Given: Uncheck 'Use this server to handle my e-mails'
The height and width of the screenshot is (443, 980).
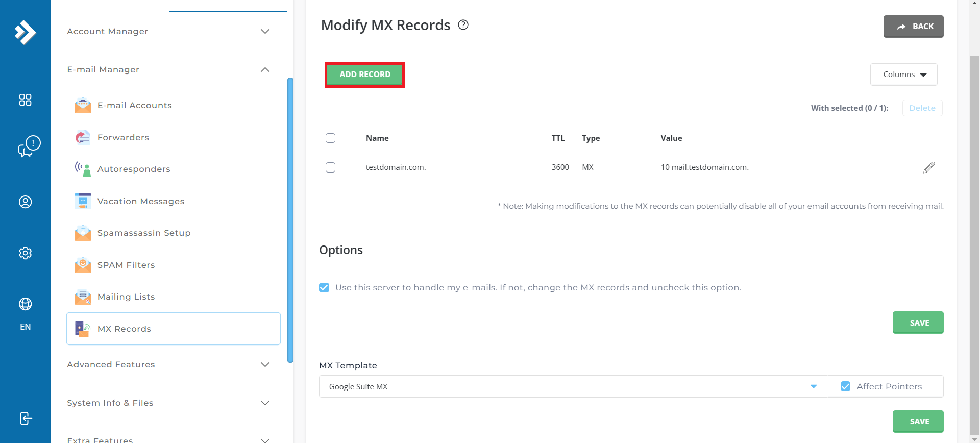Looking at the screenshot, I should pos(324,288).
